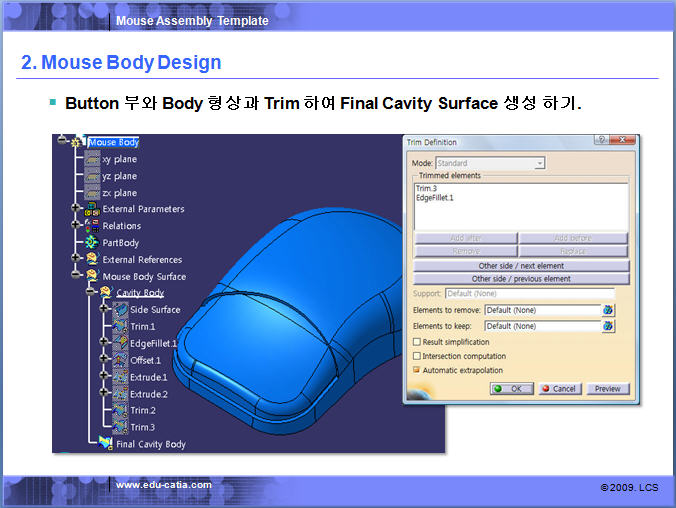Select the Final Cavity Body icon
The width and height of the screenshot is (676, 508).
[x=106, y=443]
